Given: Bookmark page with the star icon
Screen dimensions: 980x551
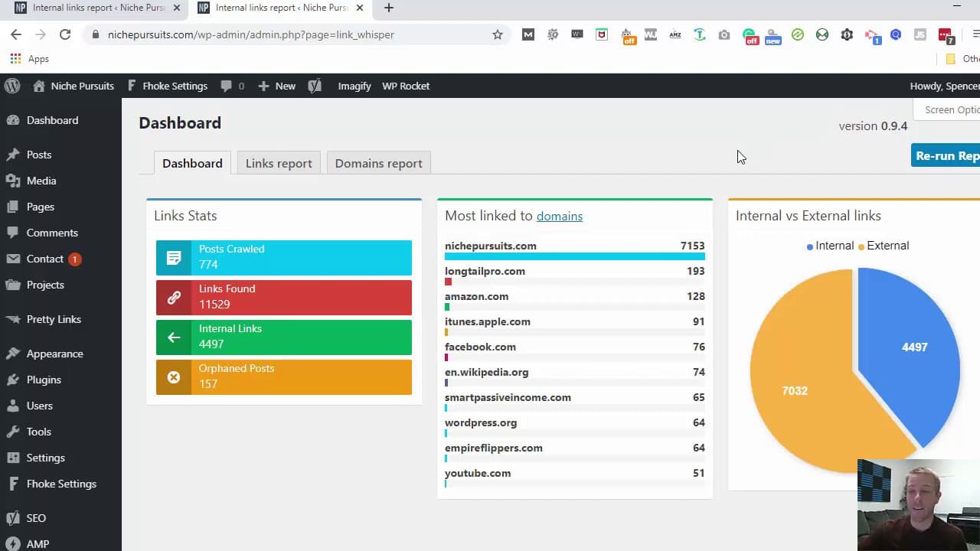Looking at the screenshot, I should pos(498,34).
